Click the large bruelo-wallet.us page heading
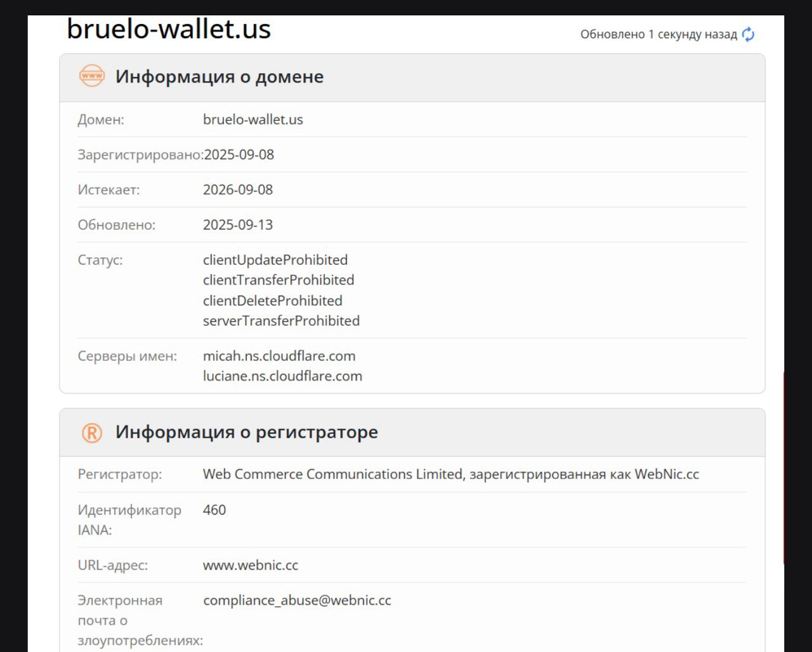This screenshot has height=652, width=812. tap(169, 29)
